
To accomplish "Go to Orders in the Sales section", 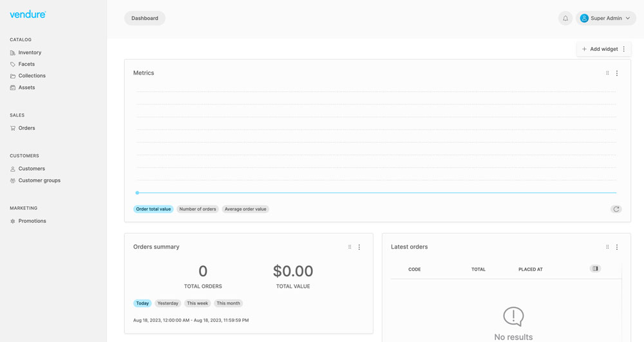I will pos(26,128).
